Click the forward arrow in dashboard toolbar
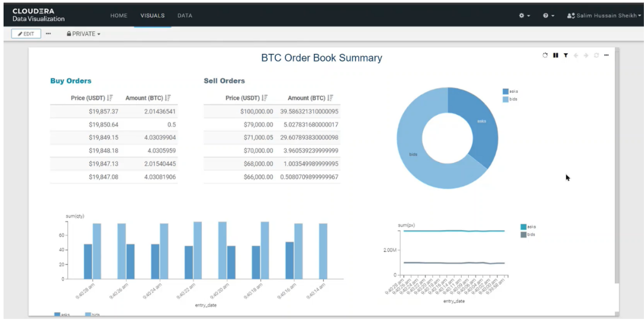The height and width of the screenshot is (323, 644). coord(586,56)
